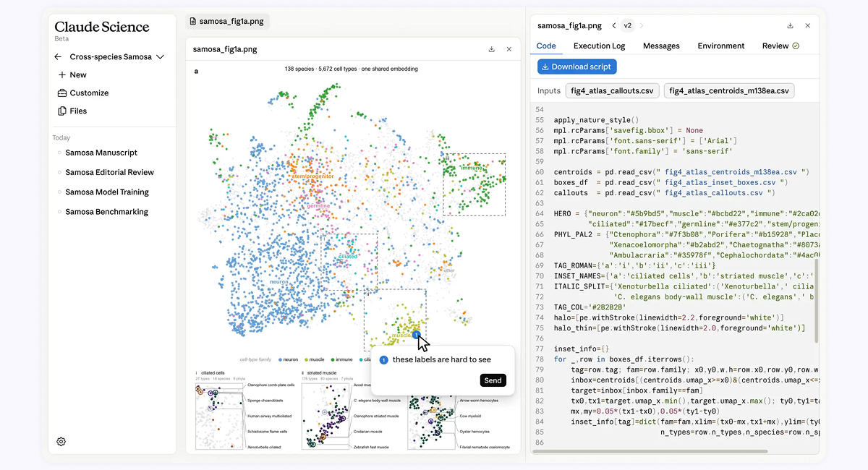Image resolution: width=868 pixels, height=470 pixels.
Task: Switch to the Code tab
Action: (546, 46)
